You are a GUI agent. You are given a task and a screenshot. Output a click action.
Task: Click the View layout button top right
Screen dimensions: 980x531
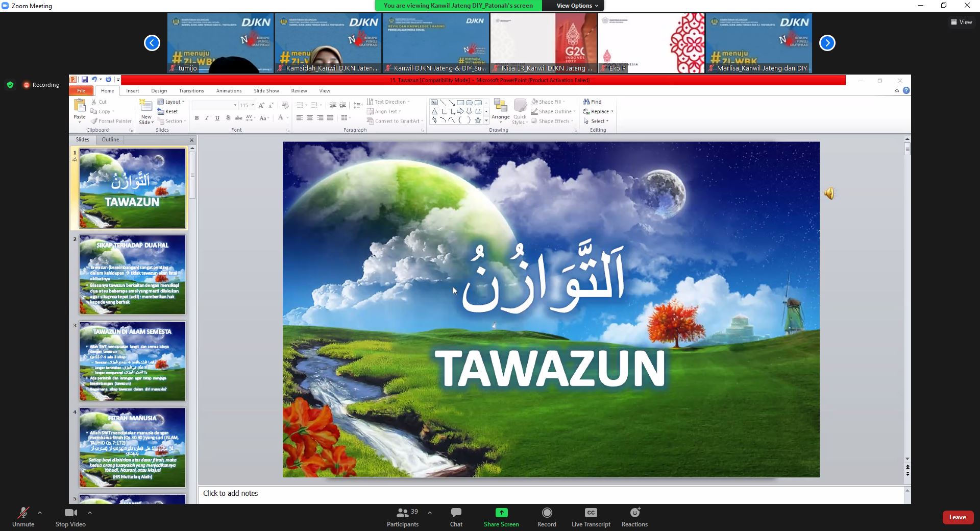click(x=961, y=22)
